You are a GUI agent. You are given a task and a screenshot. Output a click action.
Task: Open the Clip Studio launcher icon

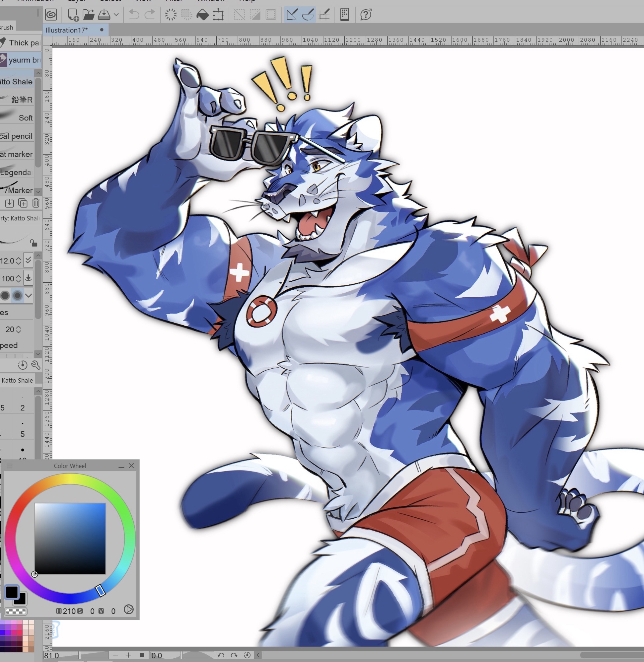[51, 15]
